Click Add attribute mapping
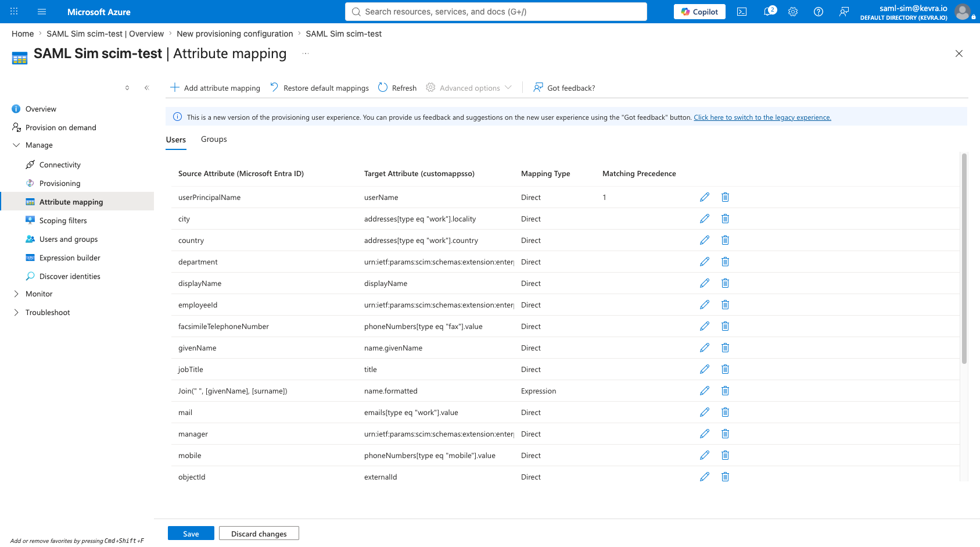980x547 pixels. [x=215, y=88]
